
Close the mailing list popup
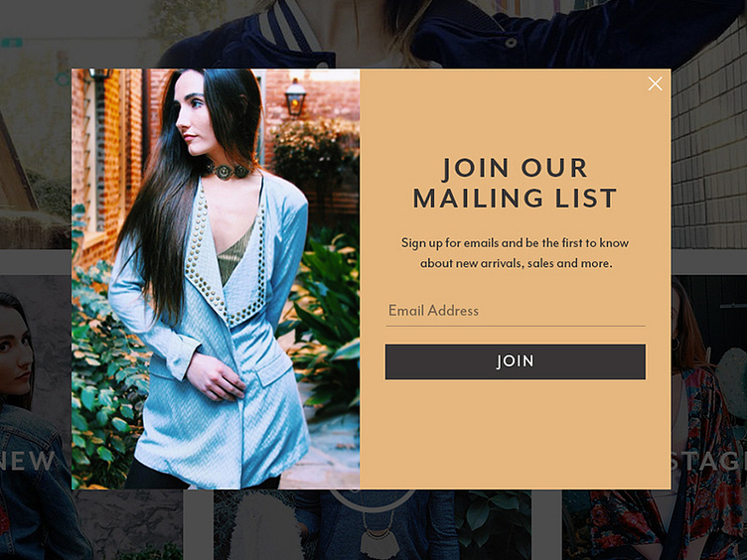[655, 83]
